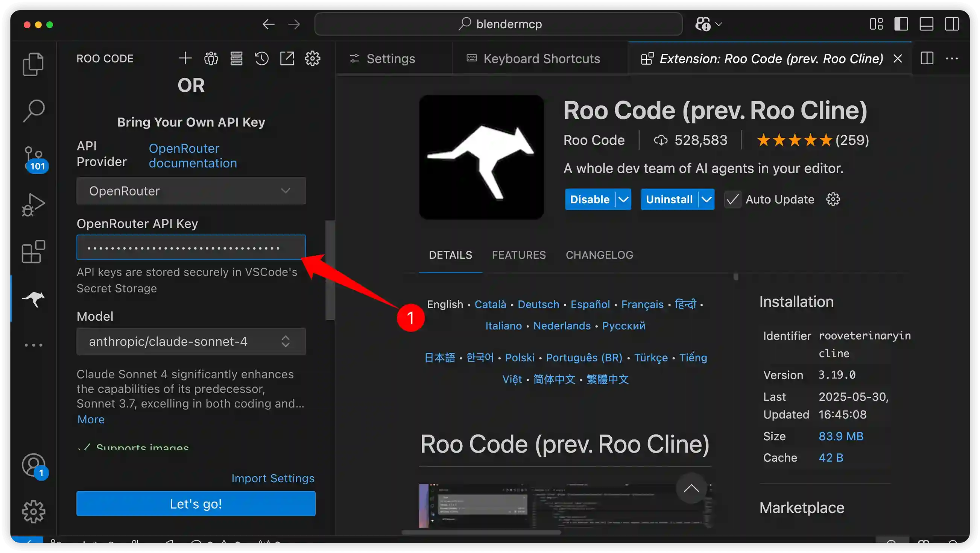
Task: Open Roo Code MCP servers icon
Action: click(x=236, y=59)
